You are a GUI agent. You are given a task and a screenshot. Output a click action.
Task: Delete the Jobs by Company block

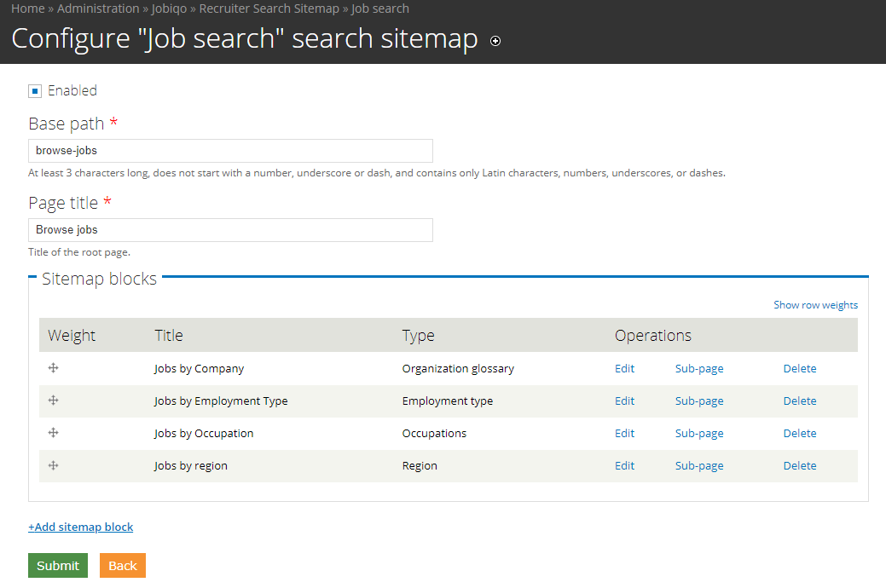pyautogui.click(x=799, y=369)
